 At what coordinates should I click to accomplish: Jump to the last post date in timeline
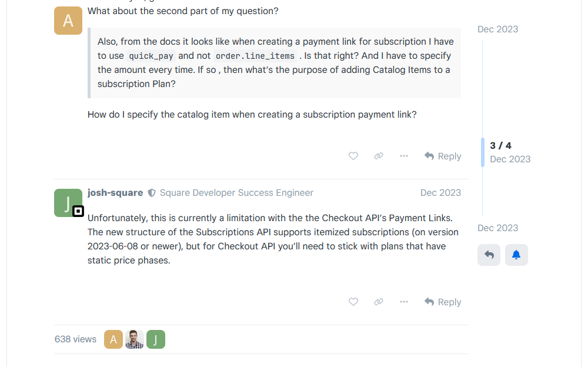coord(497,228)
